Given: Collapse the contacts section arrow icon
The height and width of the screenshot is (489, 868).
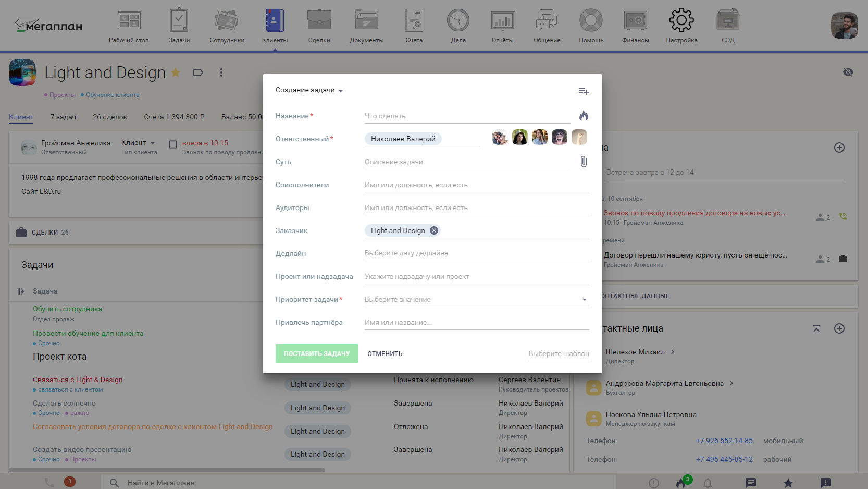Looking at the screenshot, I should point(816,328).
